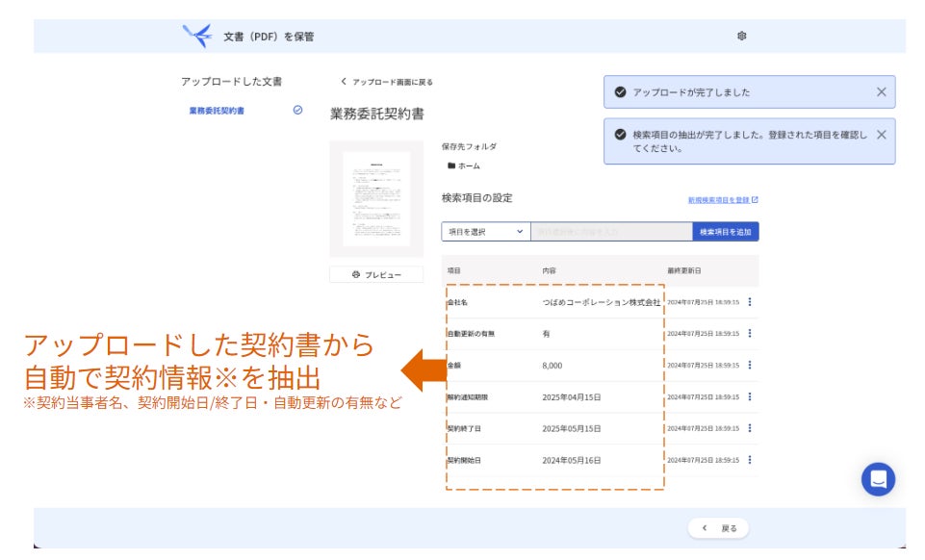
Task: Select the 2025年05月15日 value
Action: [x=571, y=428]
